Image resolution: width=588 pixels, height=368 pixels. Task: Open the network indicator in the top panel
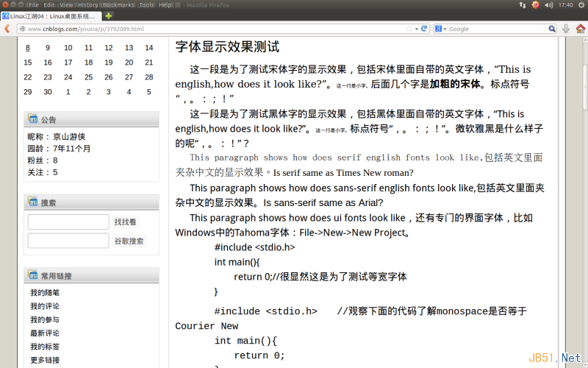[x=523, y=5]
